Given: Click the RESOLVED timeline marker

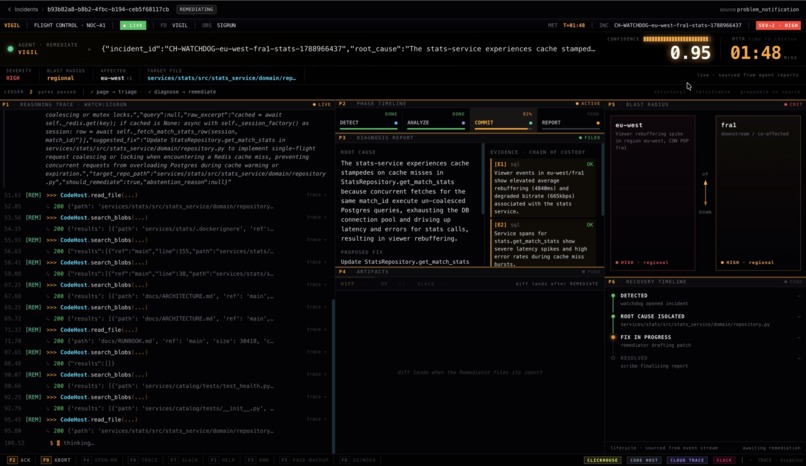Looking at the screenshot, I should [613, 358].
